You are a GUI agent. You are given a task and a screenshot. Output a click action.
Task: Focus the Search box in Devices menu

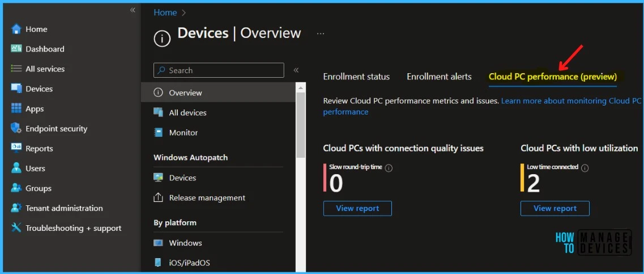pos(219,70)
